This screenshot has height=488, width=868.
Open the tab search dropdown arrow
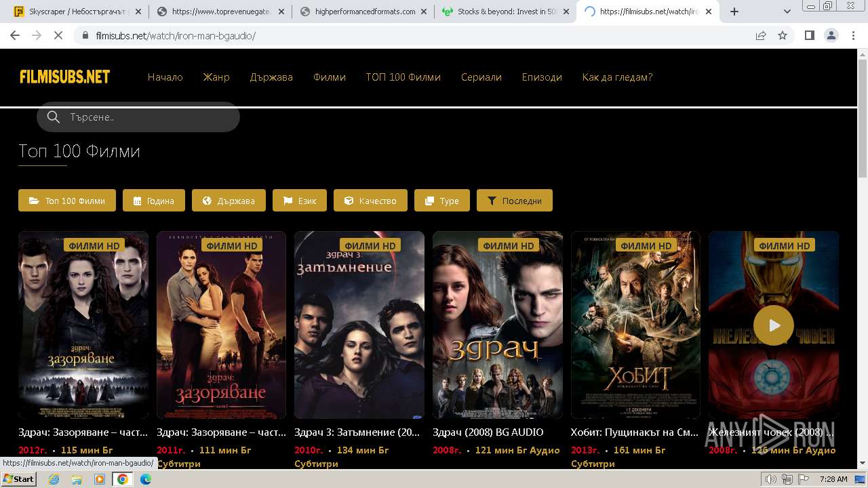coord(787,12)
